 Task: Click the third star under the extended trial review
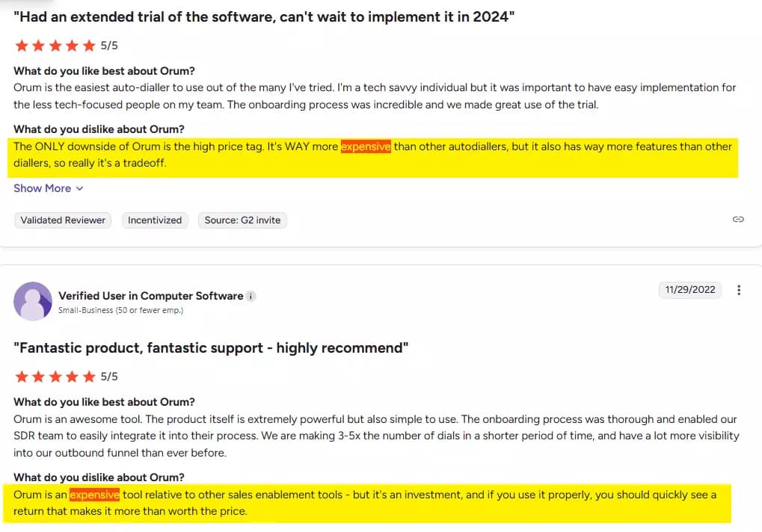coord(55,45)
